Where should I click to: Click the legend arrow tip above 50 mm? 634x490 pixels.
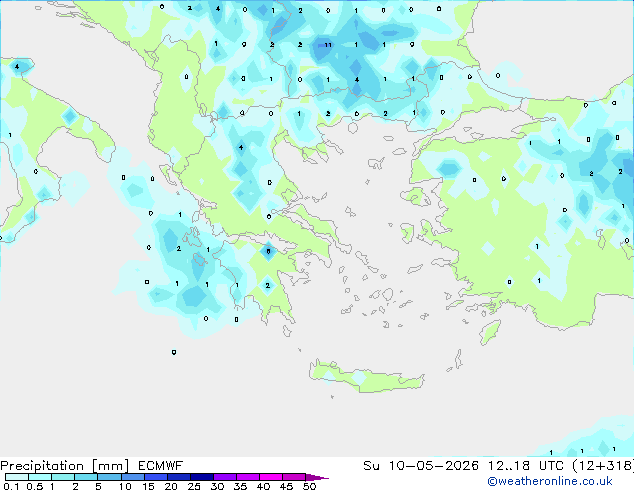(317, 477)
